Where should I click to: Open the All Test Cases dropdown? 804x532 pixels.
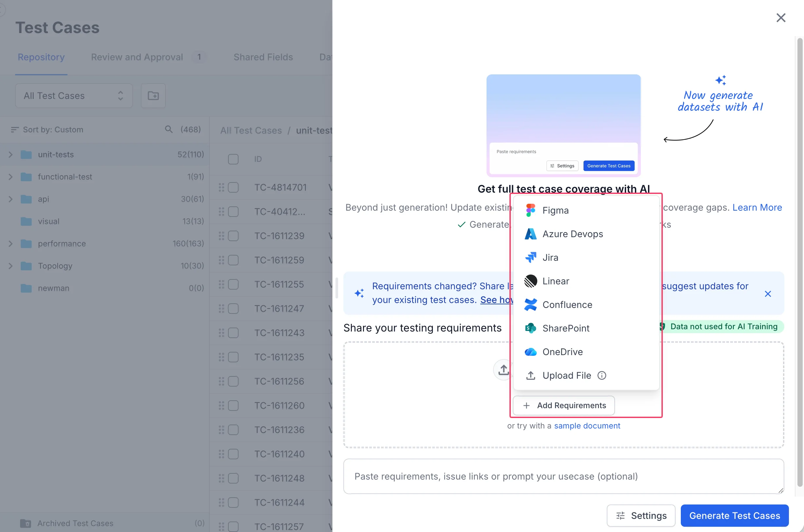click(x=74, y=96)
